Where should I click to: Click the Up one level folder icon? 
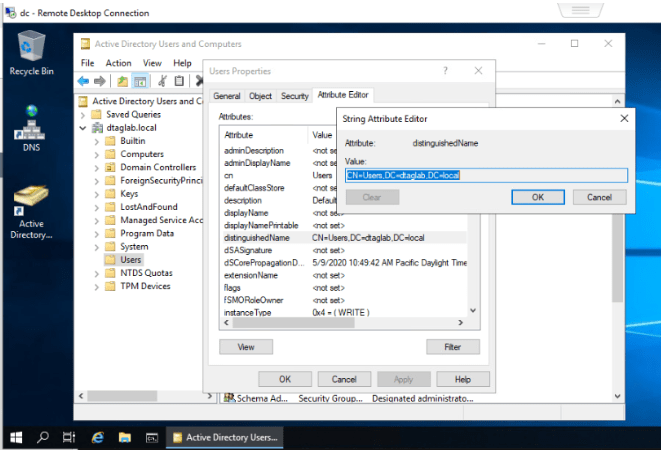click(122, 81)
